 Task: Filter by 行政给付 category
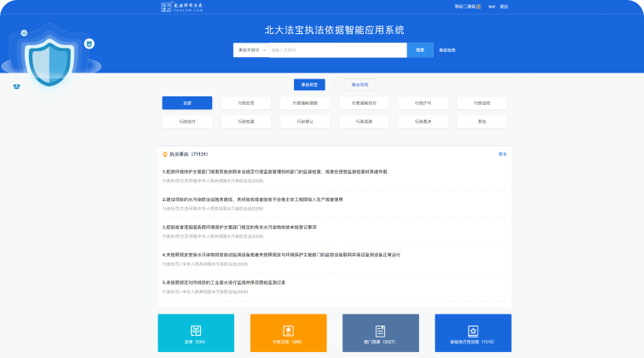187,122
